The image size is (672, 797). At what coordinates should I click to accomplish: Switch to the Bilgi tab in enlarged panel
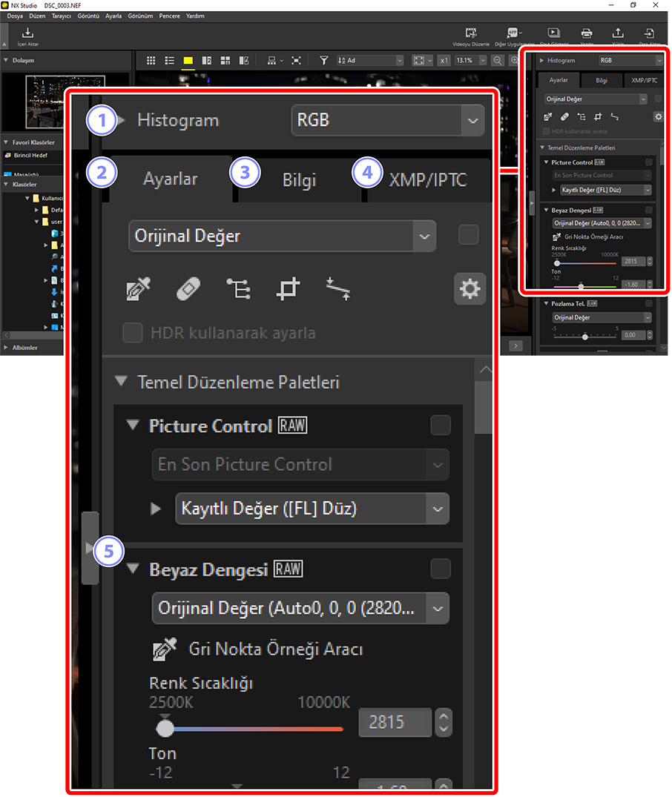(x=299, y=180)
